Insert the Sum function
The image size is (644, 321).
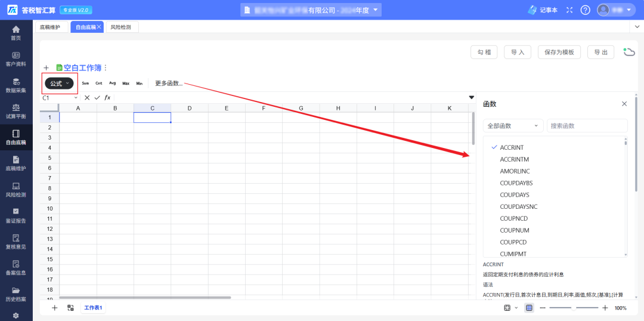(85, 83)
